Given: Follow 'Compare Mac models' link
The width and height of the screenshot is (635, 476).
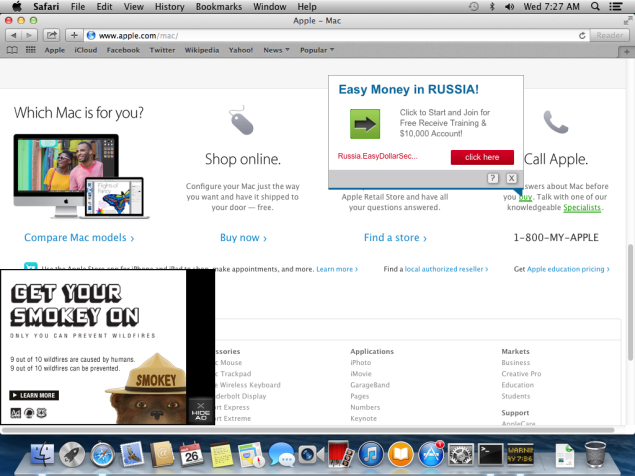Looking at the screenshot, I should point(79,238).
